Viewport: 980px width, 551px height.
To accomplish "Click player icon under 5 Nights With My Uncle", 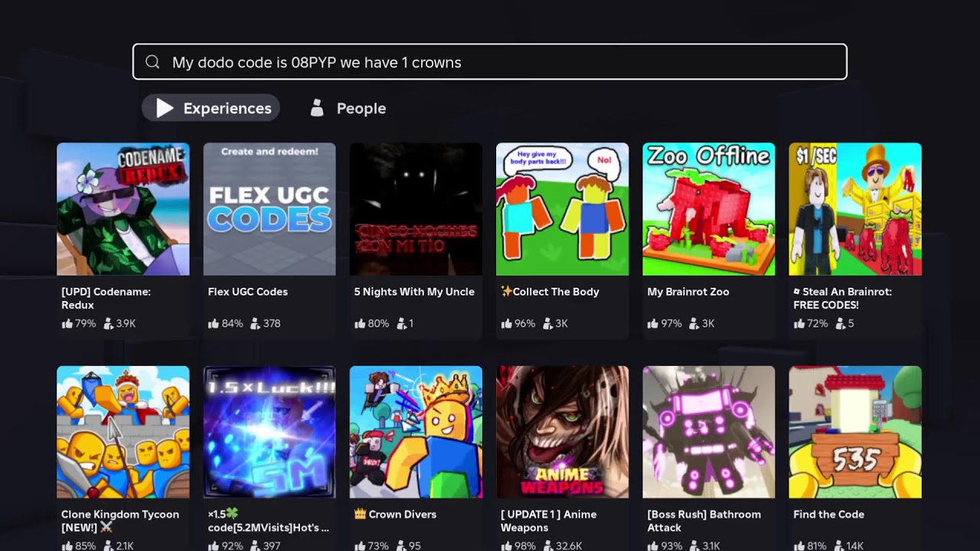I will pos(401,323).
